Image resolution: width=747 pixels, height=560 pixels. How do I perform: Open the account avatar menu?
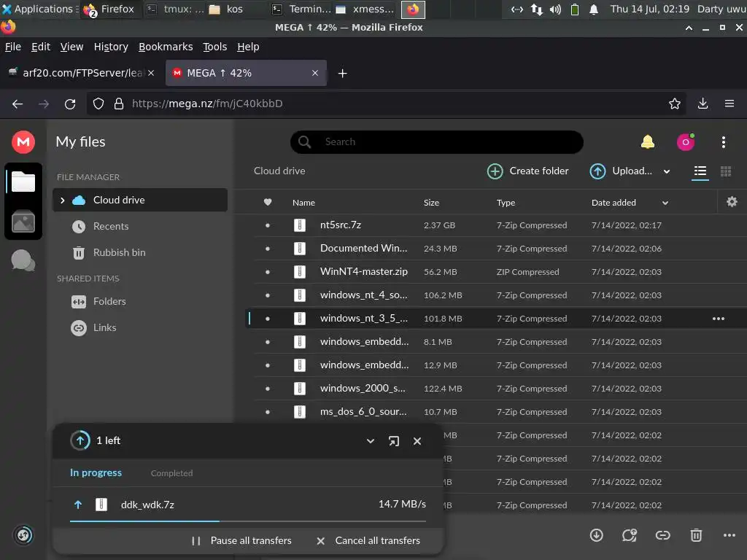pyautogui.click(x=686, y=142)
